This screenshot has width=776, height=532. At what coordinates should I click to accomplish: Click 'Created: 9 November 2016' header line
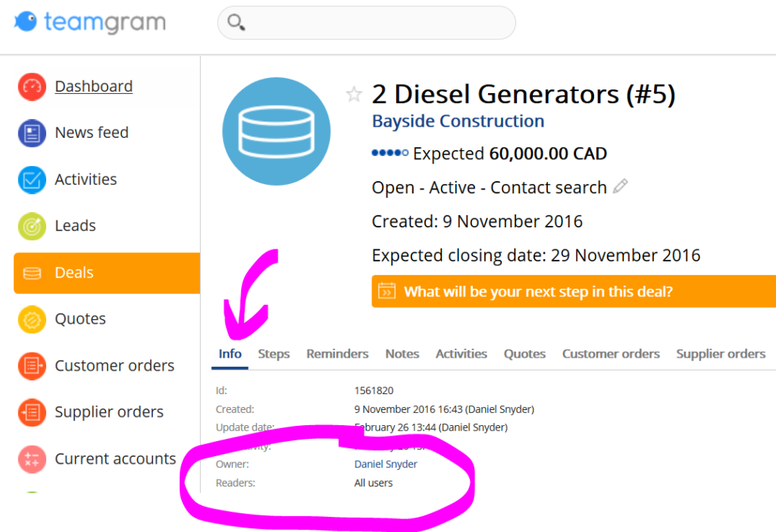(x=477, y=221)
